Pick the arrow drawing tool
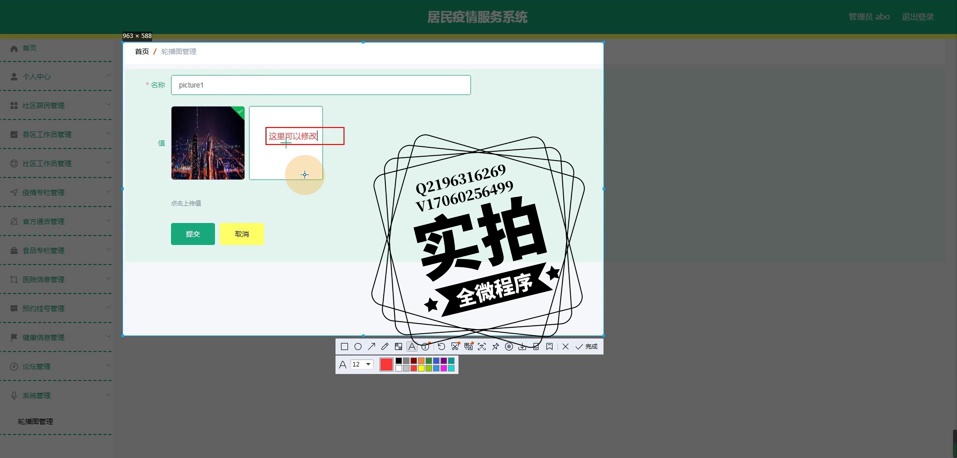This screenshot has height=458, width=957. (371, 347)
